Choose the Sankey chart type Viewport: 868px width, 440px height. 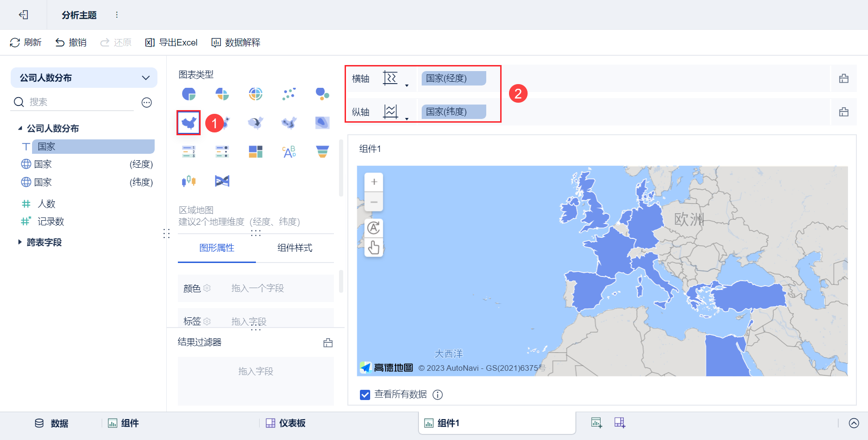point(222,181)
